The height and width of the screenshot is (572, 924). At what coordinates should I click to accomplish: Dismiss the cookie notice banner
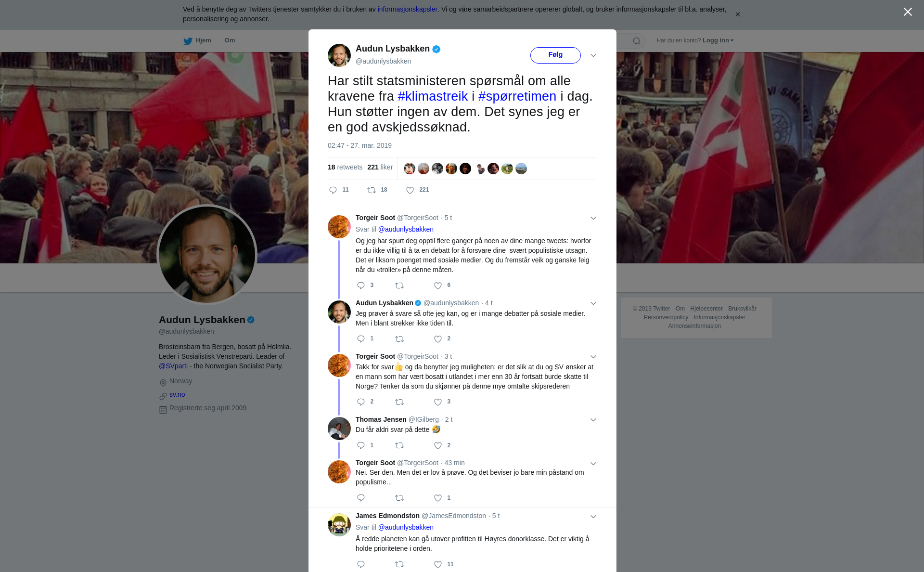click(x=737, y=14)
